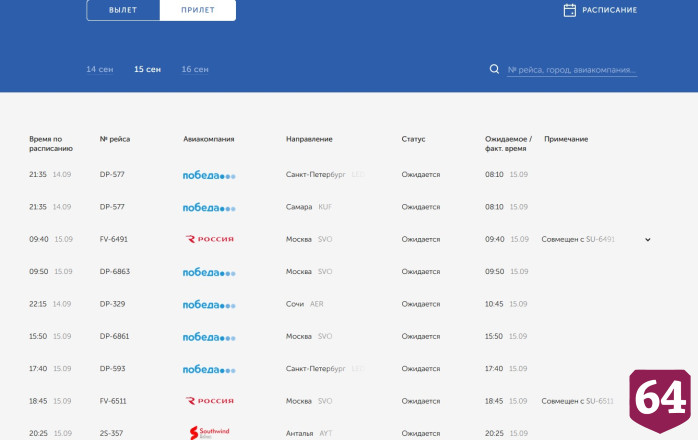Choose the 14 сен date
The width and height of the screenshot is (698, 440).
coord(100,69)
